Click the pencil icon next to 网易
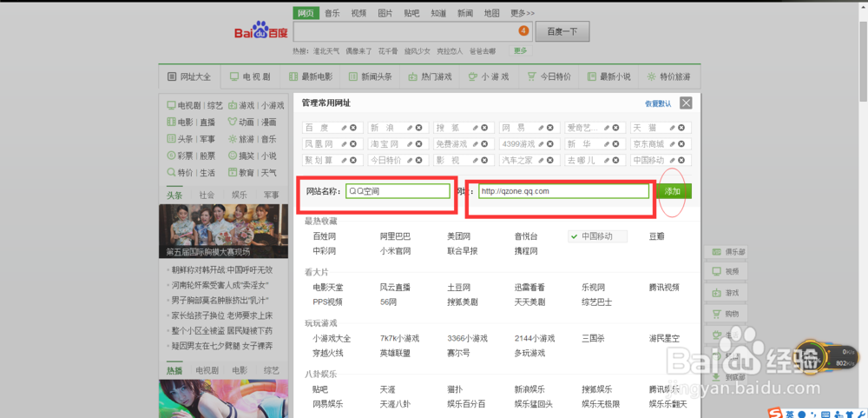This screenshot has width=868, height=418. [x=542, y=128]
